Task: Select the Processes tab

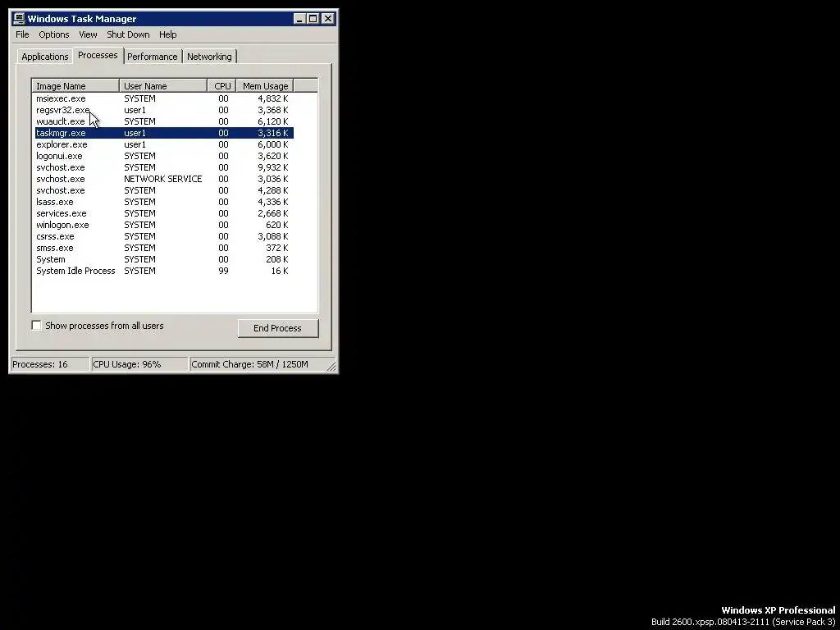Action: coord(98,55)
